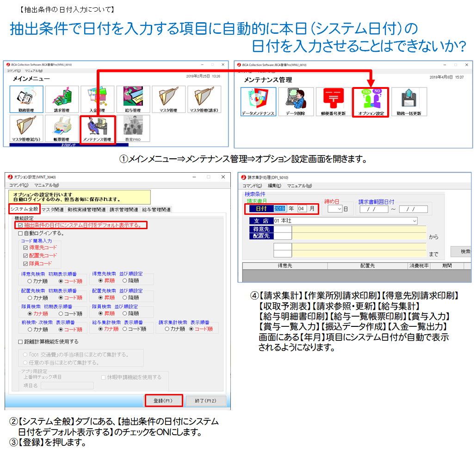
Task: Click the 請求書月 year input field
Action: click(x=280, y=209)
